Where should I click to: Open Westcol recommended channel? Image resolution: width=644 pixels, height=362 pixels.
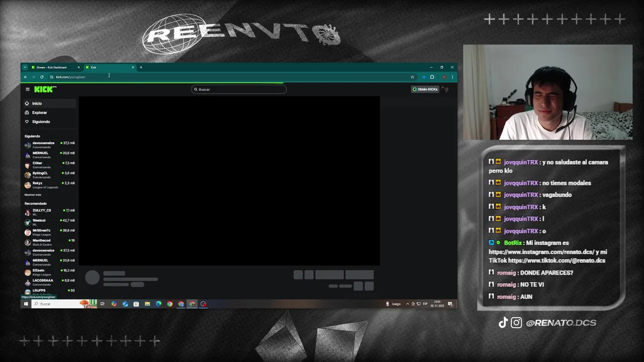[49, 222]
